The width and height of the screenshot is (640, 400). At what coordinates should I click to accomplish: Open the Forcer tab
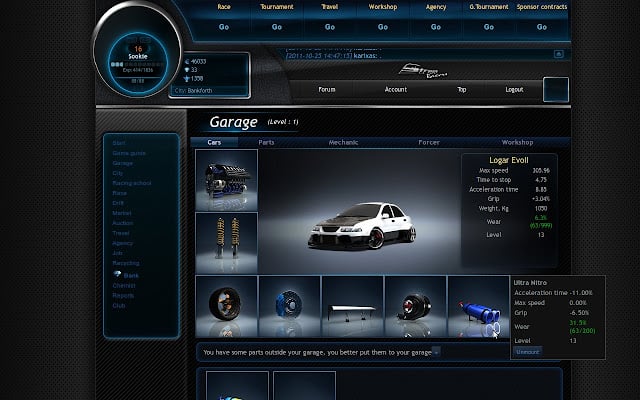pos(429,142)
